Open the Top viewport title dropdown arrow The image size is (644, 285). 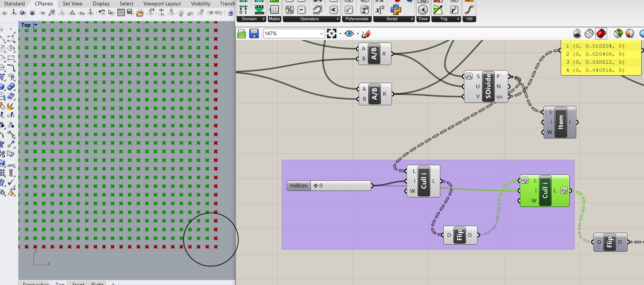[x=36, y=25]
